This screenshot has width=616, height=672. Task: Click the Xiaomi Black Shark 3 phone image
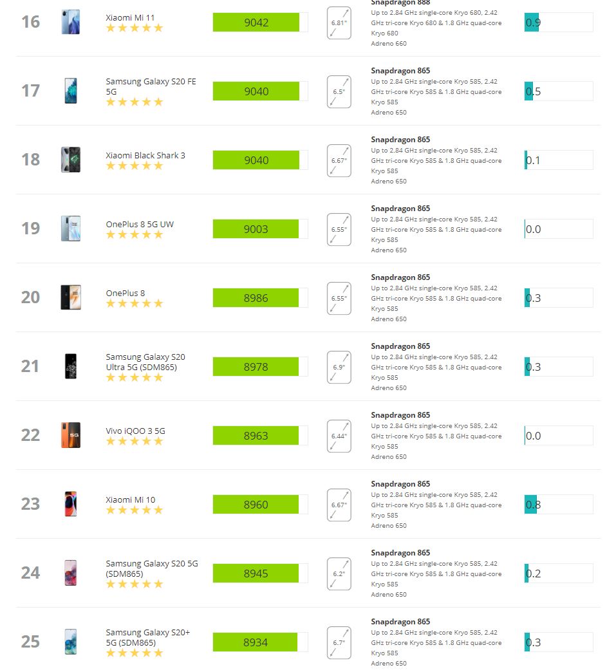click(x=71, y=160)
